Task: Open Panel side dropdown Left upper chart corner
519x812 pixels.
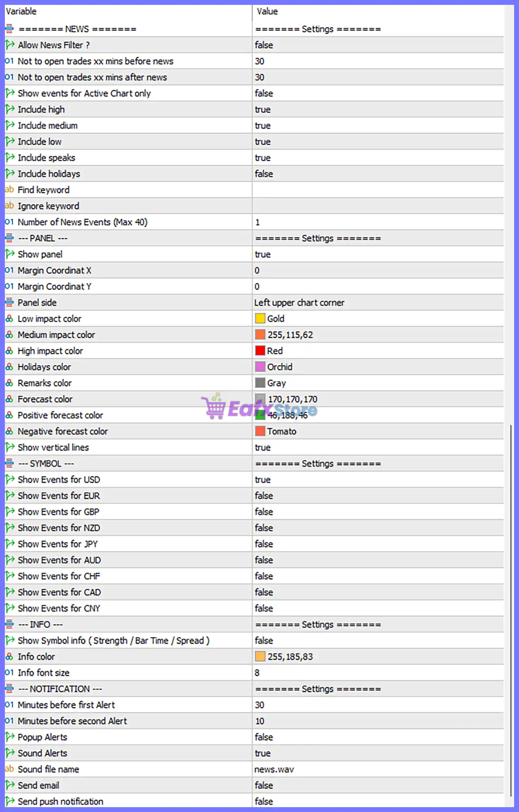Action: click(x=378, y=302)
